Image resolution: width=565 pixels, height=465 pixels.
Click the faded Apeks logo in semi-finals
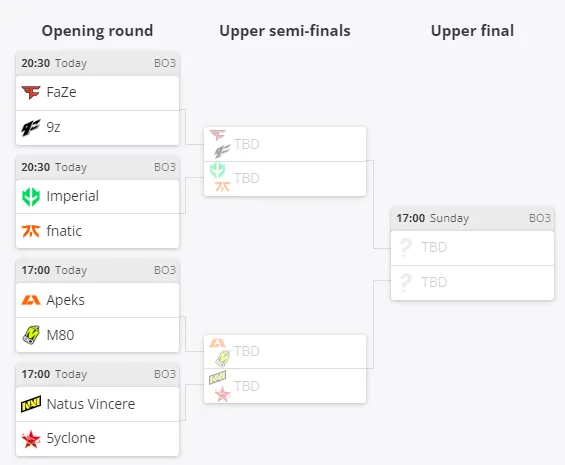(217, 343)
